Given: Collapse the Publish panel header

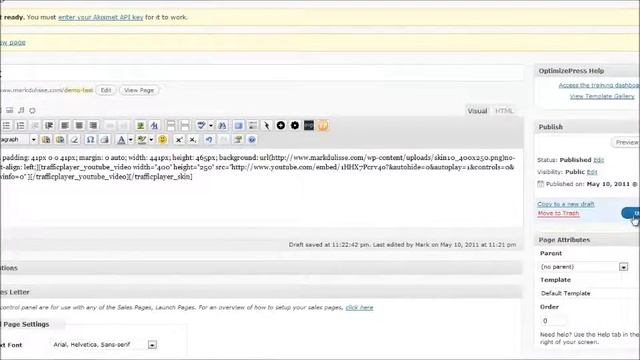Looking at the screenshot, I should (587, 127).
